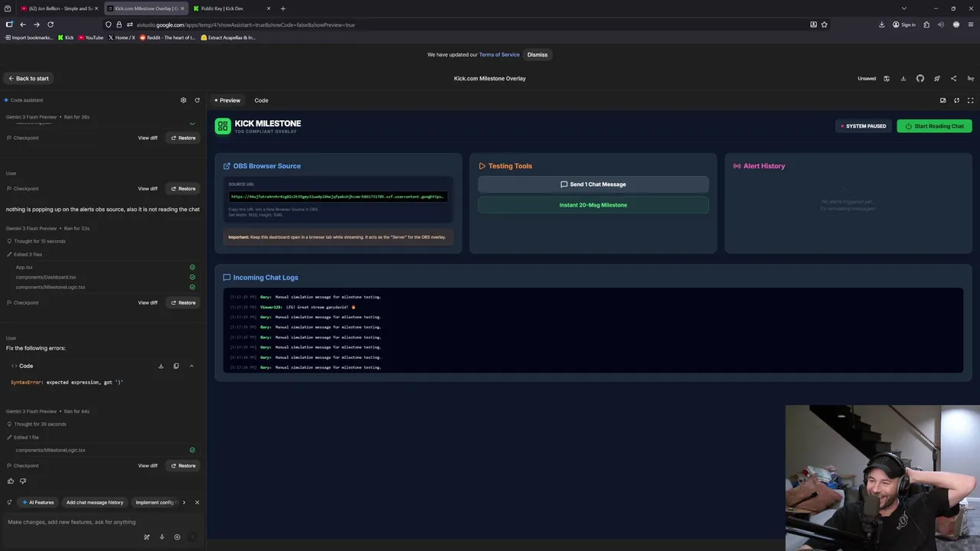980x551 pixels.
Task: Expand Thought for 10 seconds
Action: (36, 241)
